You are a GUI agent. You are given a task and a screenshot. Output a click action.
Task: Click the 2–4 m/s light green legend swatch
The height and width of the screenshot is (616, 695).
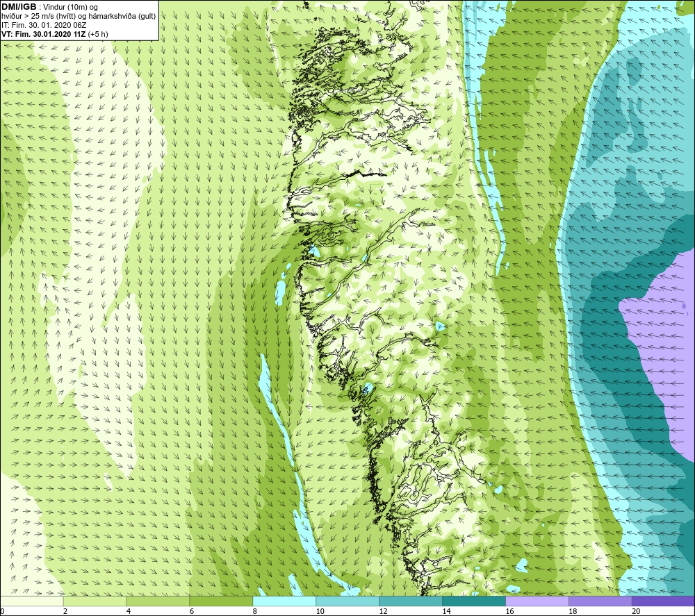[x=95, y=601]
